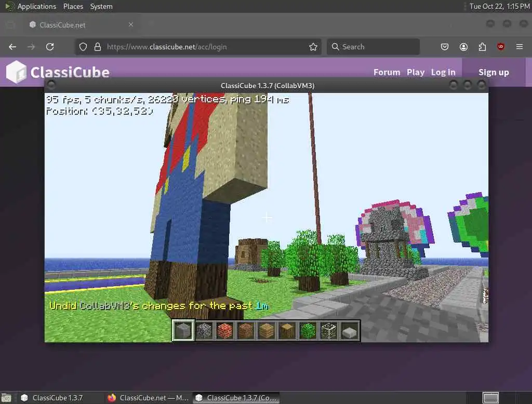532x404 pixels.
Task: Click the uBlock Origin icon
Action: click(501, 46)
